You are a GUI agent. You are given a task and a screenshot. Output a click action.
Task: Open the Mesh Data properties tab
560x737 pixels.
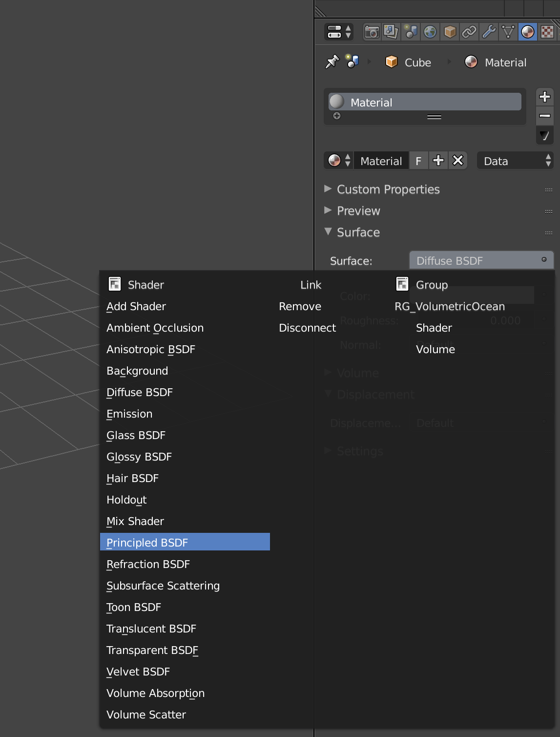(x=508, y=32)
